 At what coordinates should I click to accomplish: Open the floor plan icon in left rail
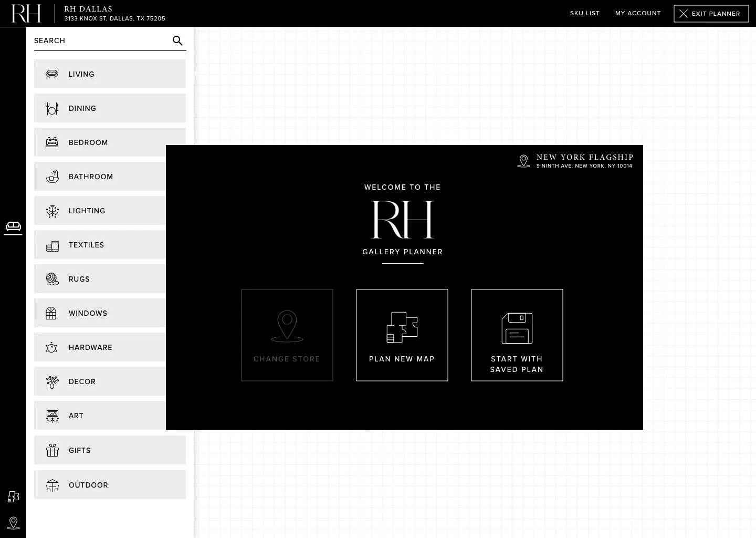(x=13, y=496)
